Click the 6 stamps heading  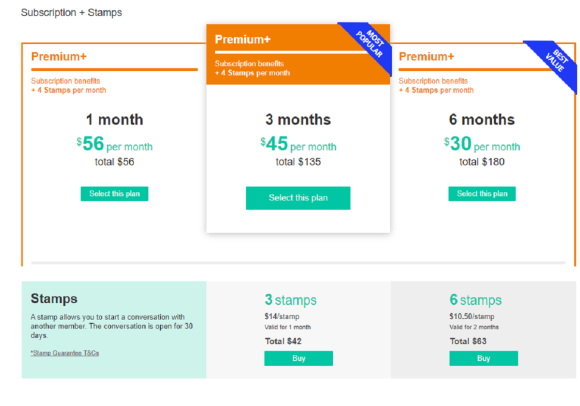476,300
